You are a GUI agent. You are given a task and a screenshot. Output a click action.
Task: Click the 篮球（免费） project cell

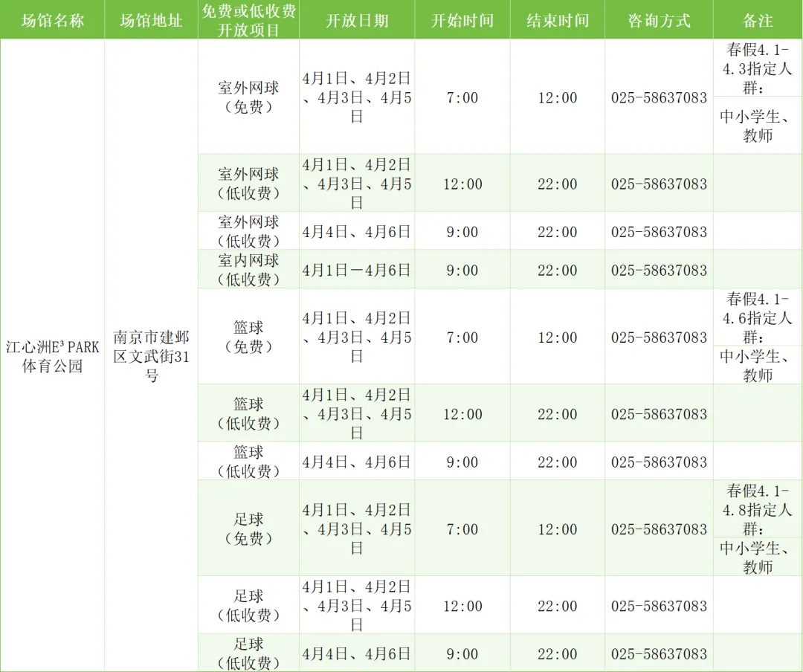pos(248,337)
